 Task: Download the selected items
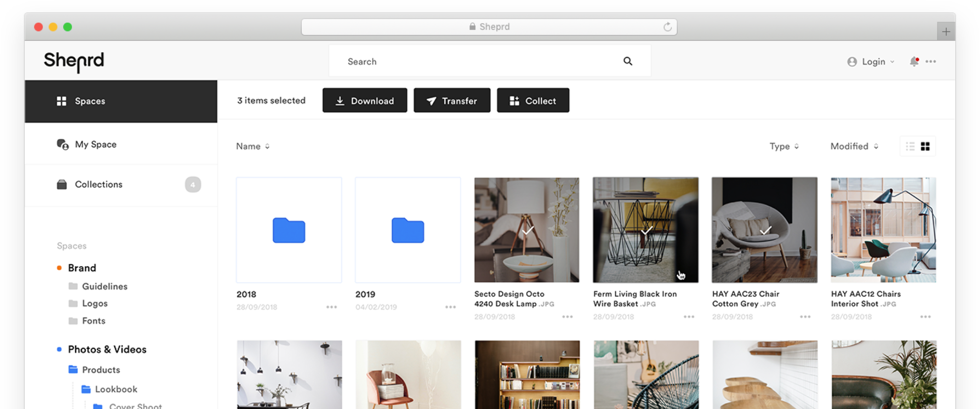[x=365, y=100]
